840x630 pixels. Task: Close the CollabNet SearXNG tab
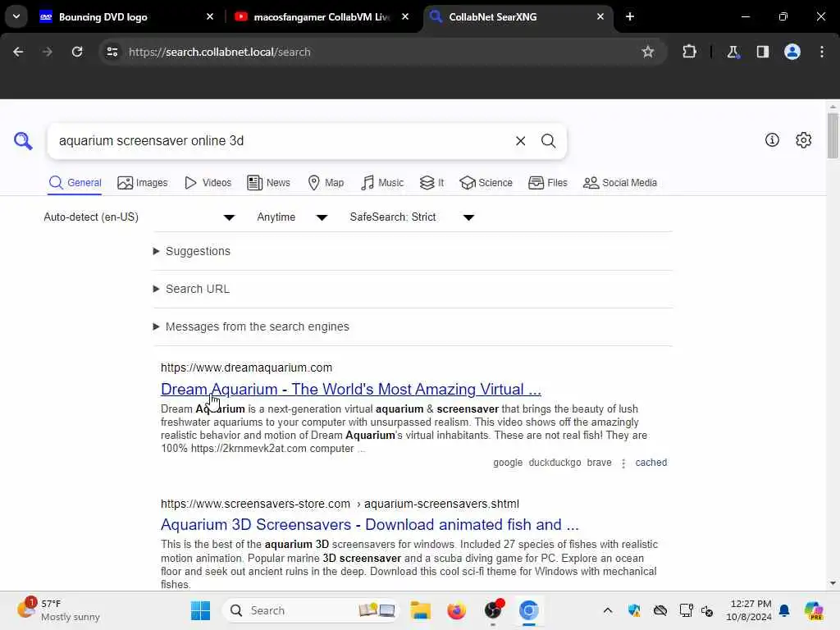(x=600, y=16)
